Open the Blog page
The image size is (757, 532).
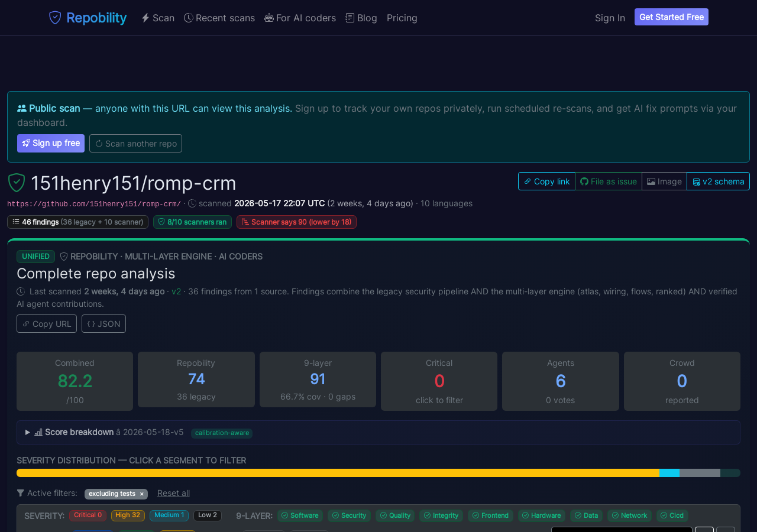point(361,18)
